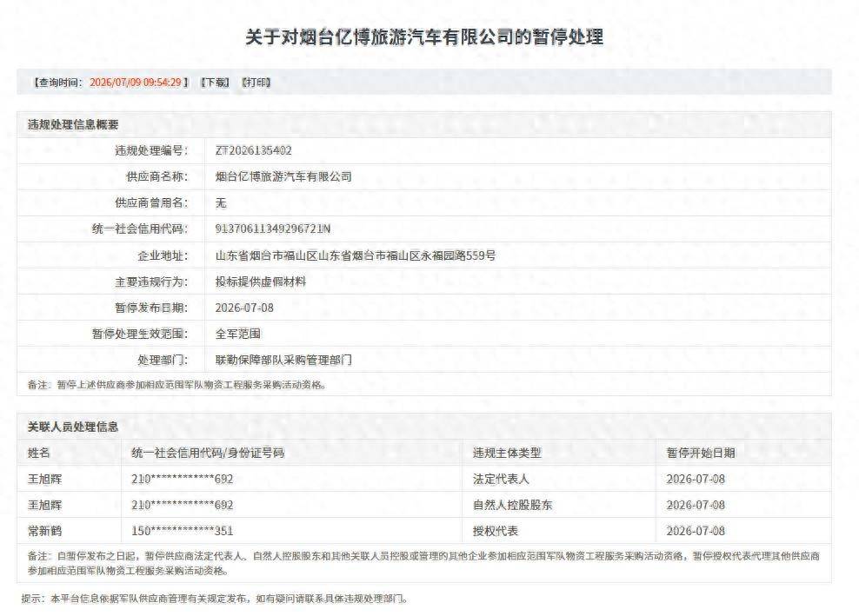Select 王旭辉 in the 自然人控股股东 row

(x=45, y=505)
